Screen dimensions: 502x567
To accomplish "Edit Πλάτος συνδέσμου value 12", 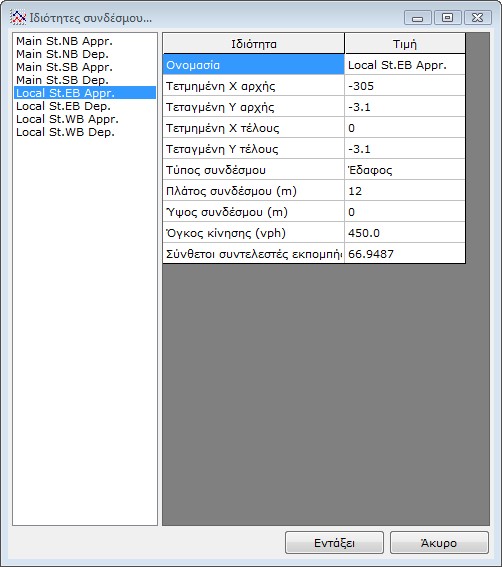I will [x=405, y=191].
